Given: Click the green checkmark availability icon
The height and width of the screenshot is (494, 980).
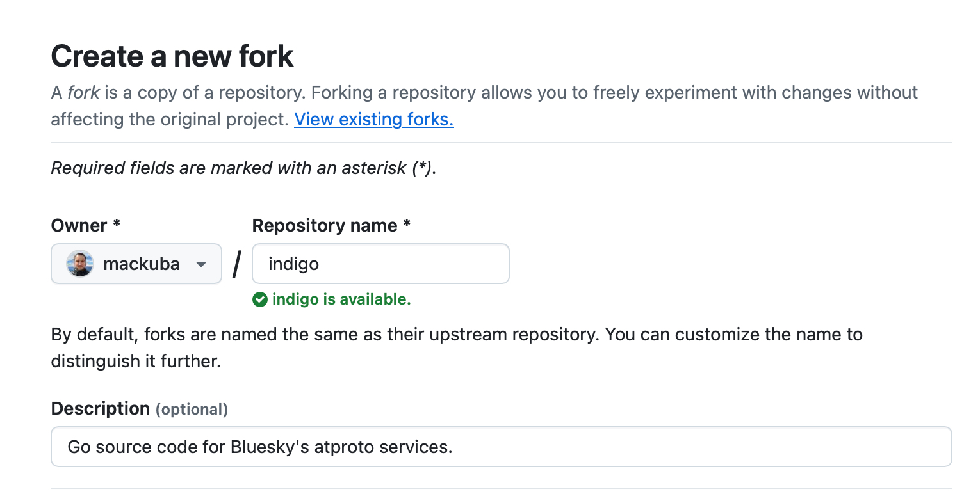Looking at the screenshot, I should click(x=259, y=299).
